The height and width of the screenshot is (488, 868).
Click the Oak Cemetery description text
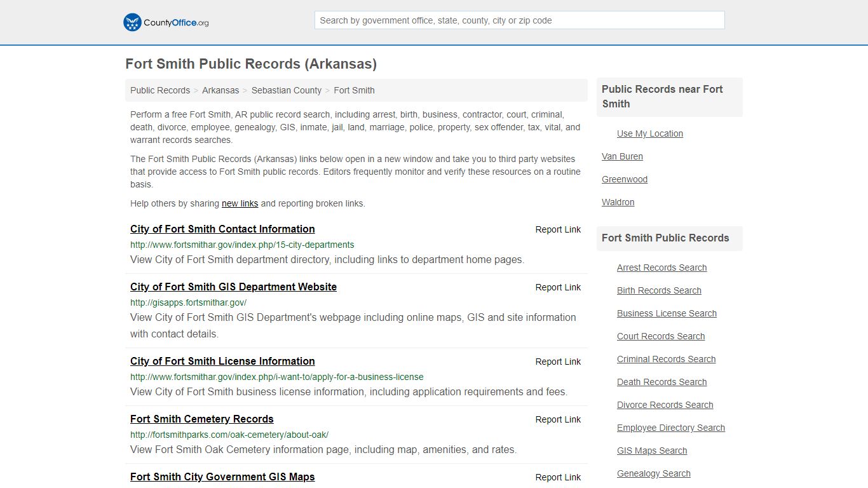(323, 449)
